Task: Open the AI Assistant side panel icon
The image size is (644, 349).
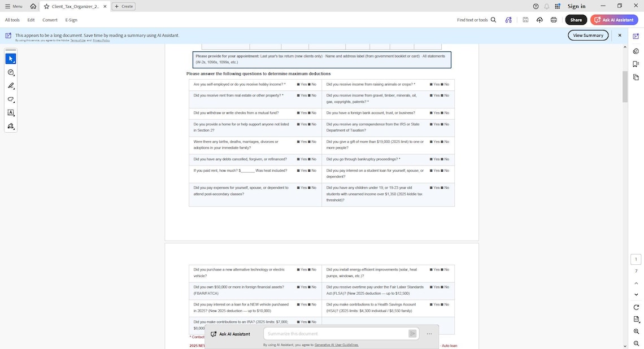Action: pos(636,36)
